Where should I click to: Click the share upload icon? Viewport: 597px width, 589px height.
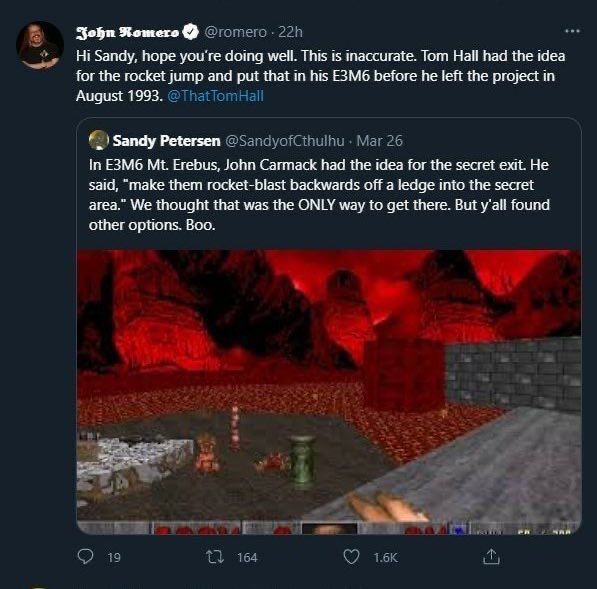pos(491,557)
